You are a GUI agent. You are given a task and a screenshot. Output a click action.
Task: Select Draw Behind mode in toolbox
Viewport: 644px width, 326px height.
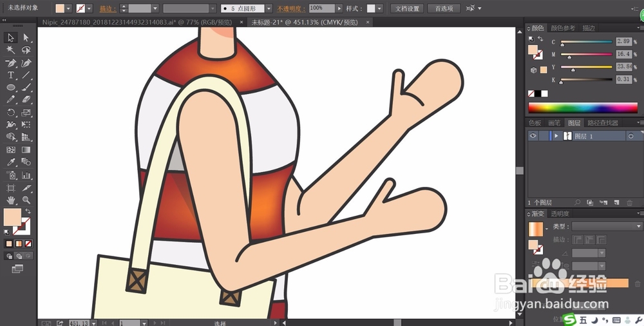(x=19, y=256)
